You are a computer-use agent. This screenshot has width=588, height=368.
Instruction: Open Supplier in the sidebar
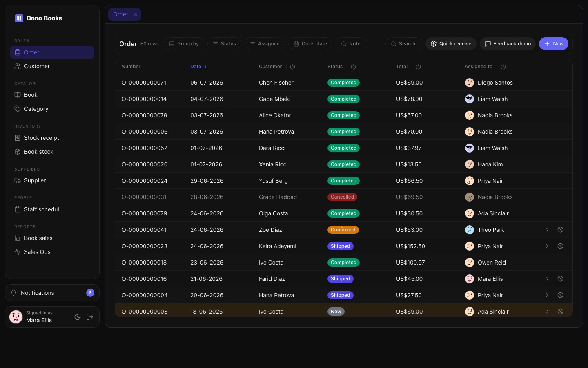click(x=52, y=180)
